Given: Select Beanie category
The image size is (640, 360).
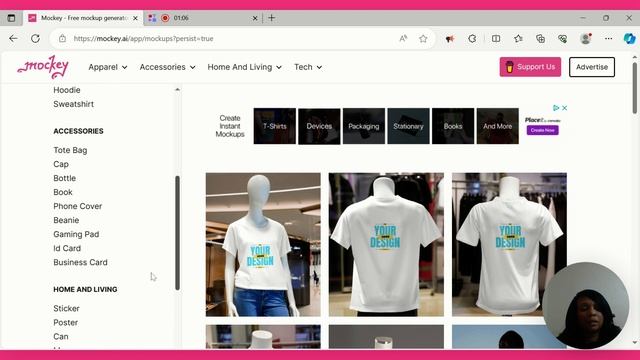Looking at the screenshot, I should [66, 220].
